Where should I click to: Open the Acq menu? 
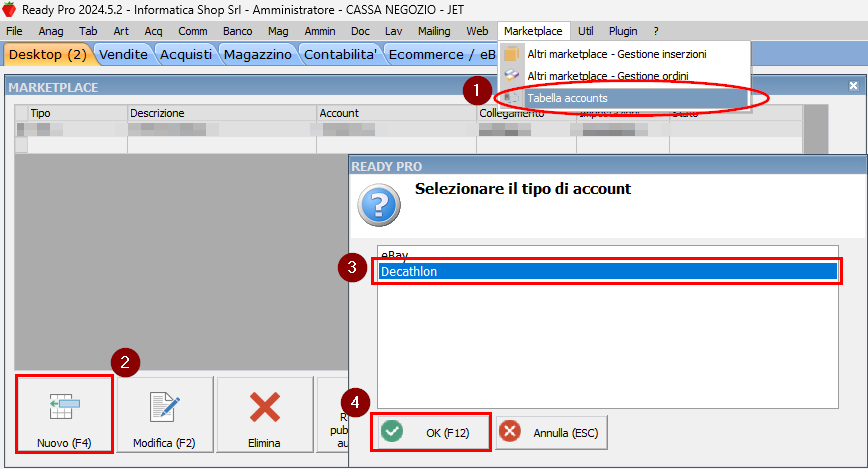point(153,31)
